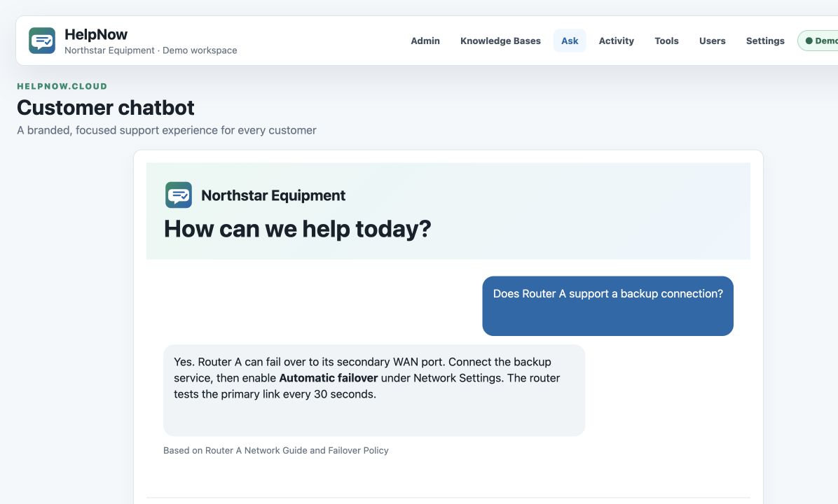Click the 'Based on Router A Network Guide' citation
Image resolution: width=838 pixels, height=504 pixels.
tap(276, 451)
